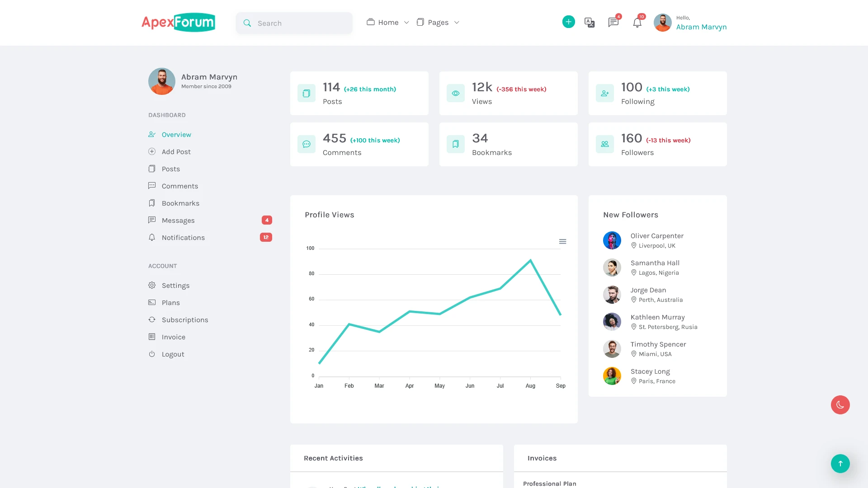Click Stacey Long's avatar
This screenshot has width=868, height=488.
[x=612, y=376]
